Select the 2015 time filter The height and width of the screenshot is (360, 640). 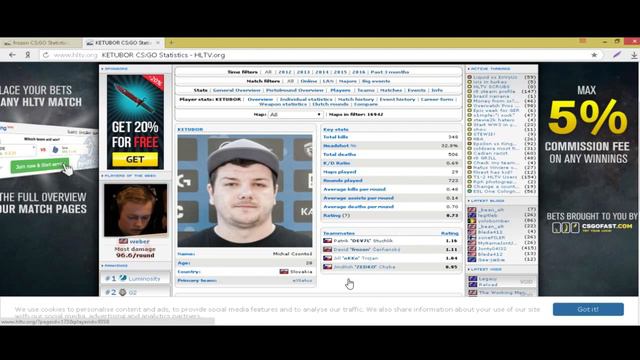point(340,72)
